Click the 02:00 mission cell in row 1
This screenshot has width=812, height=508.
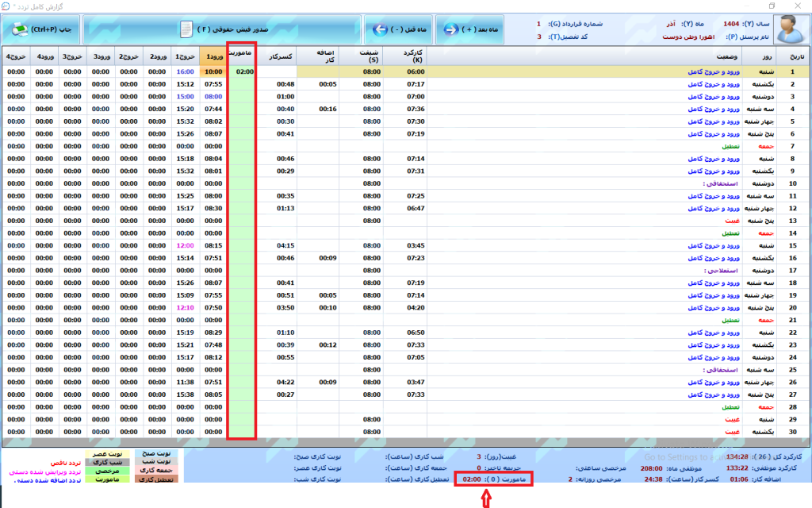coord(244,71)
